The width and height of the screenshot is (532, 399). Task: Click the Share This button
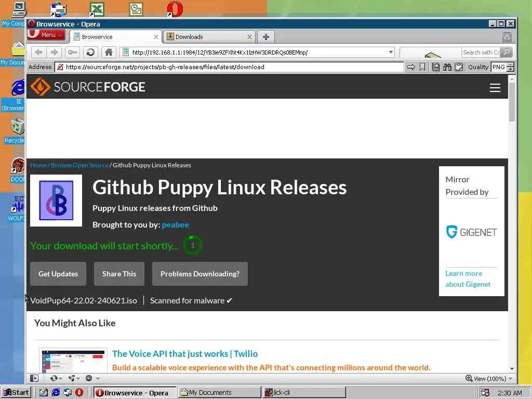click(119, 274)
